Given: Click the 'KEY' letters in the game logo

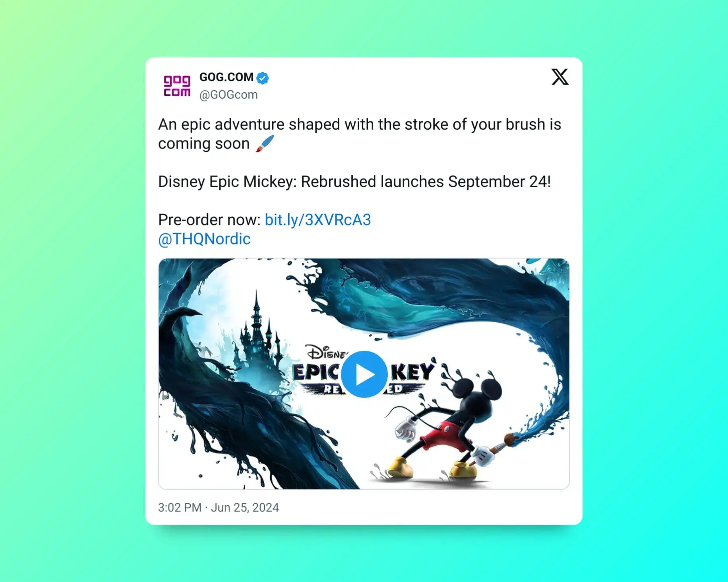Looking at the screenshot, I should point(412,372).
